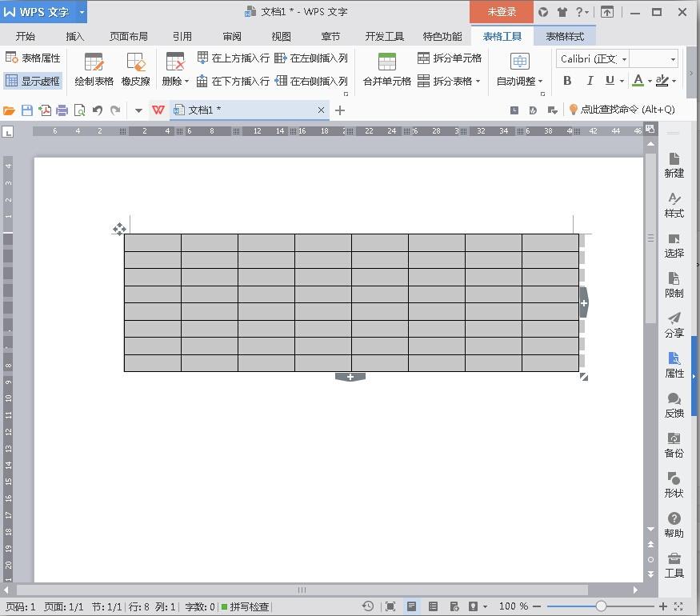Toggle Italic formatting

click(x=590, y=81)
